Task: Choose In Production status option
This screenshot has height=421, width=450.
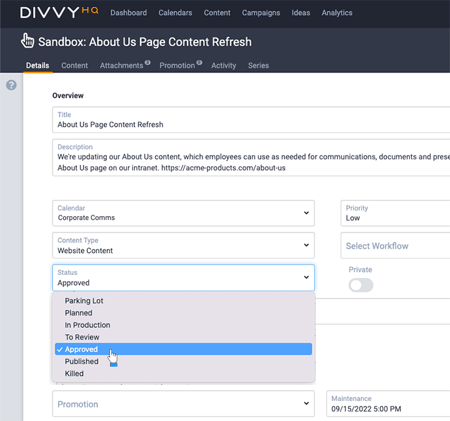Action: click(x=183, y=325)
